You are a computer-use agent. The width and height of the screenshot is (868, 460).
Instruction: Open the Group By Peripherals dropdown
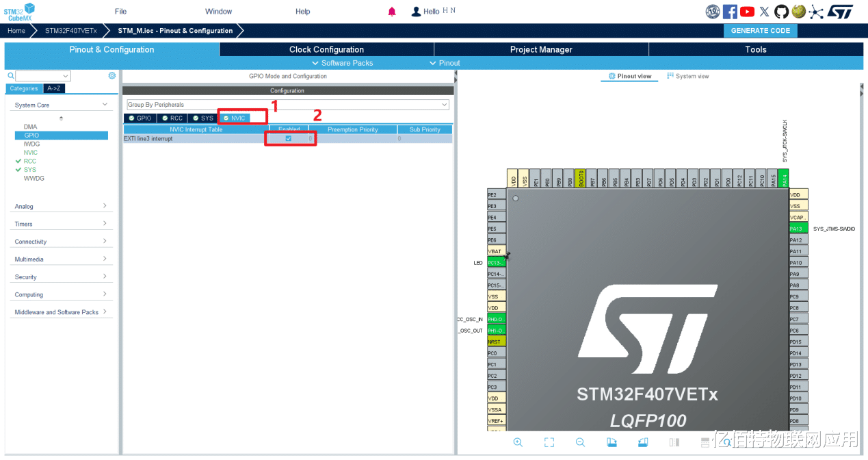tap(287, 105)
